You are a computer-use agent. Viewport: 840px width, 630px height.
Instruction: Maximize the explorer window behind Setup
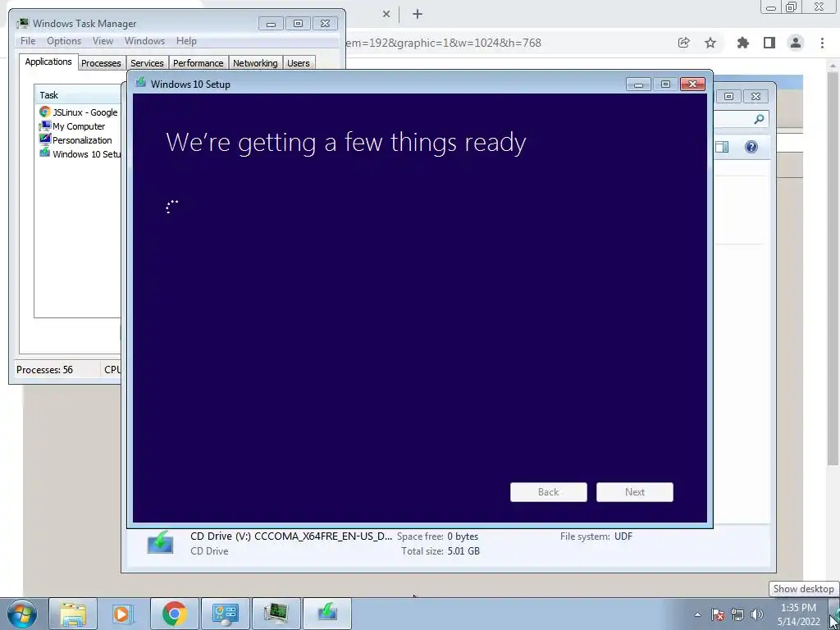point(728,97)
